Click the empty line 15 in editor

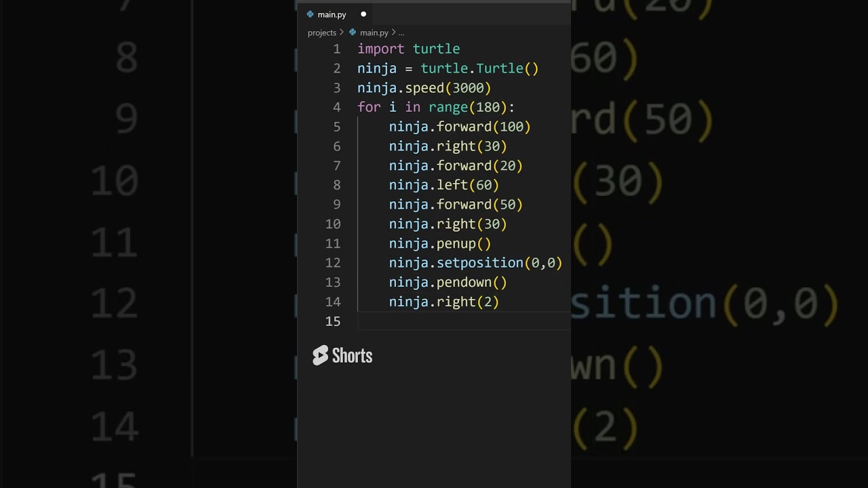tap(464, 321)
